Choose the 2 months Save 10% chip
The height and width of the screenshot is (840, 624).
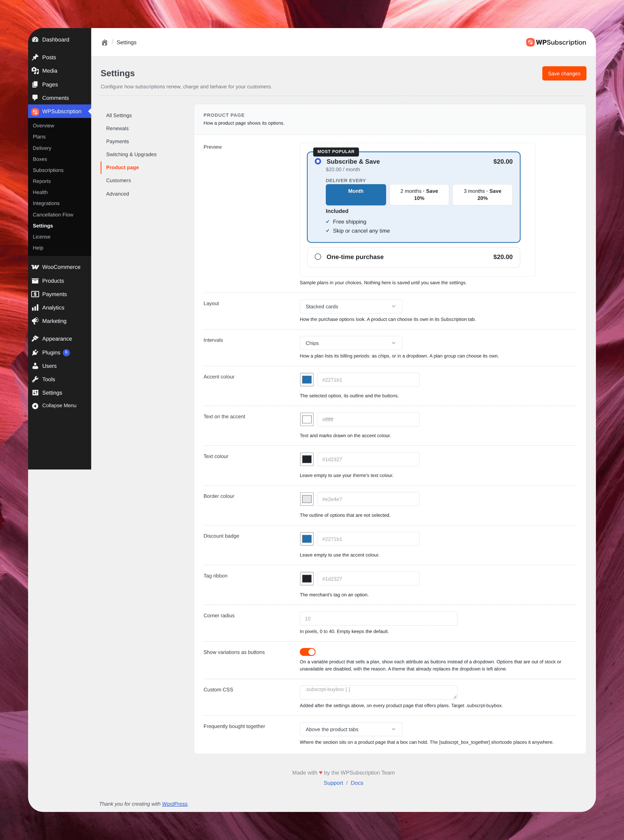(419, 195)
